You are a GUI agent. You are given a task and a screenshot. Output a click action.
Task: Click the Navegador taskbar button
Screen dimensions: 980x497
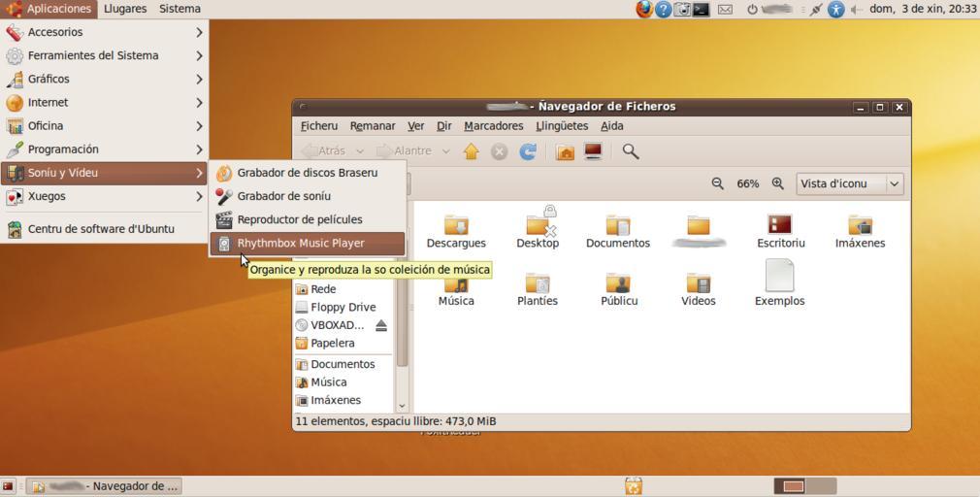click(x=105, y=486)
